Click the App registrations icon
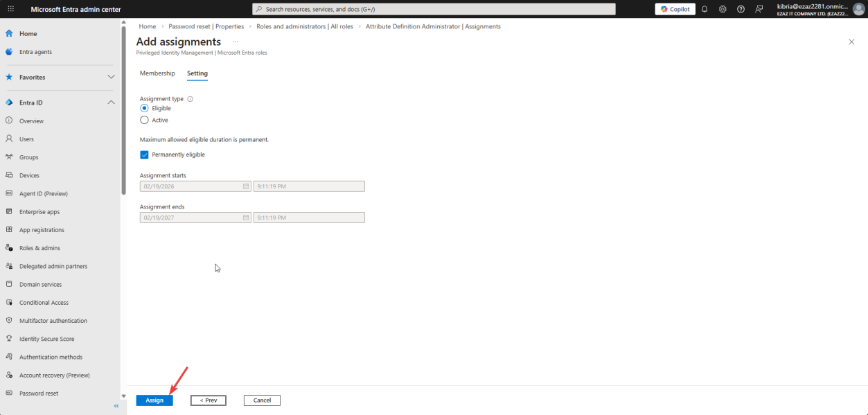 click(x=9, y=230)
